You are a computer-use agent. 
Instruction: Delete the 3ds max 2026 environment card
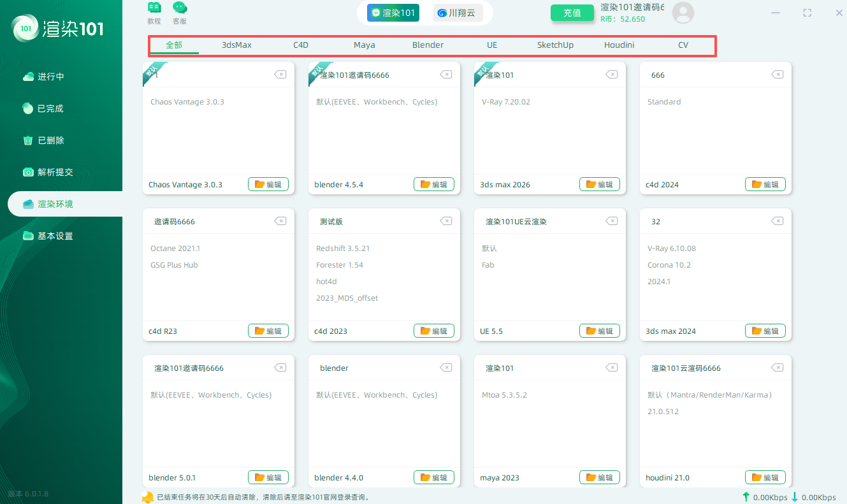point(612,75)
